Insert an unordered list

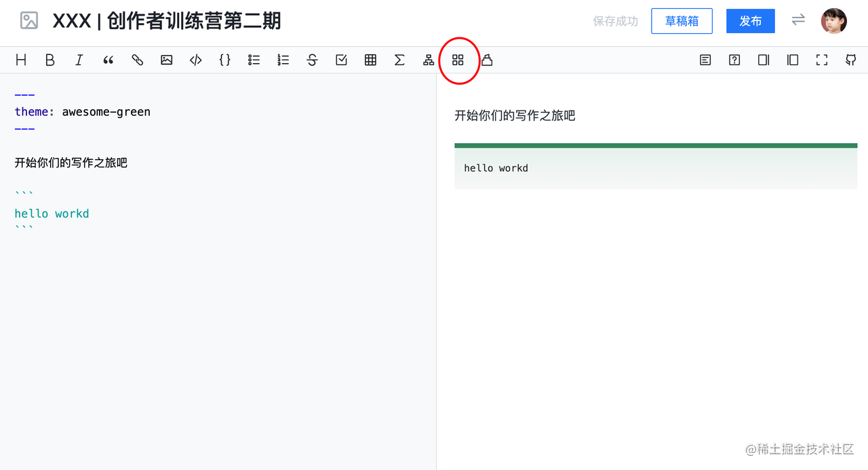coord(254,60)
